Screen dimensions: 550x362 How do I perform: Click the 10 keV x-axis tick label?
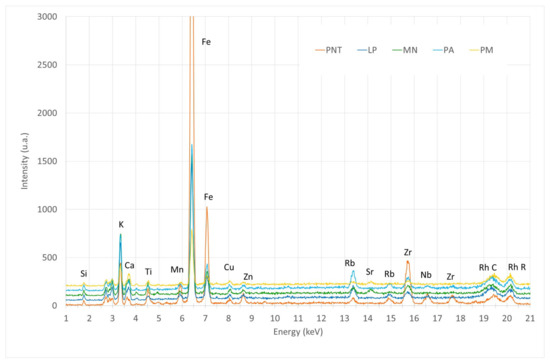click(275, 318)
